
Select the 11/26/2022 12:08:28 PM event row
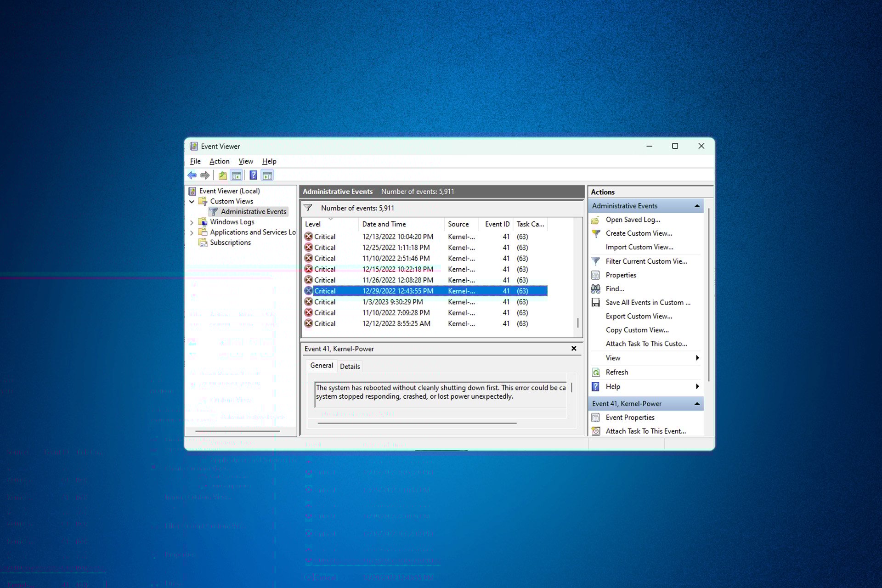[x=425, y=280]
